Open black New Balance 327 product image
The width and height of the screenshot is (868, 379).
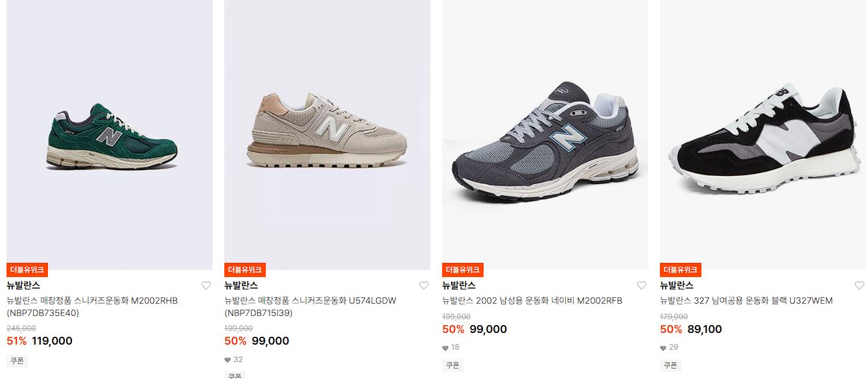[763, 135]
